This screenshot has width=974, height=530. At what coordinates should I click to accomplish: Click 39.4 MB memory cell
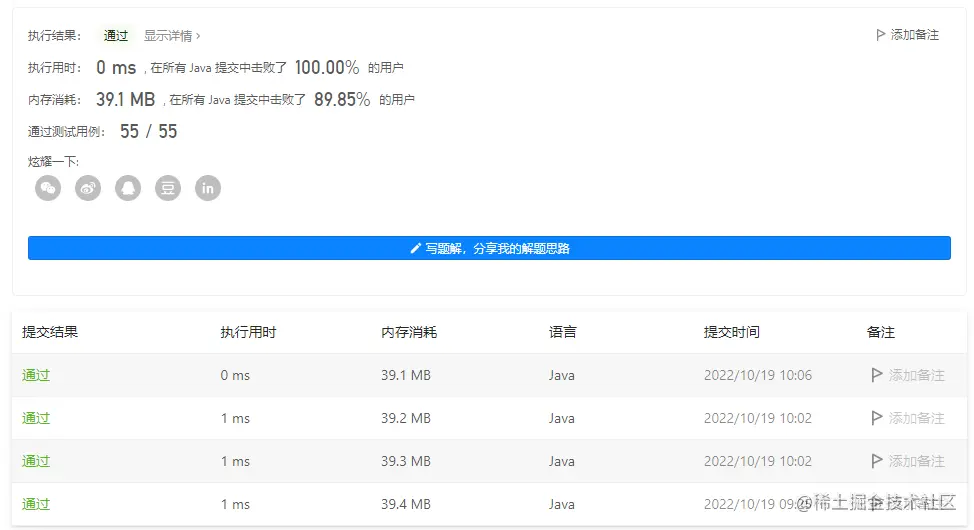pos(406,504)
